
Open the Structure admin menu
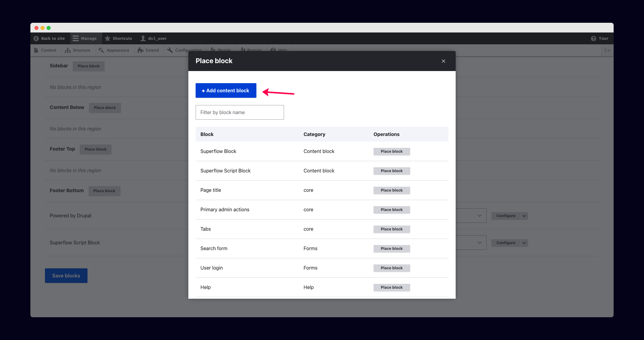pyautogui.click(x=78, y=50)
